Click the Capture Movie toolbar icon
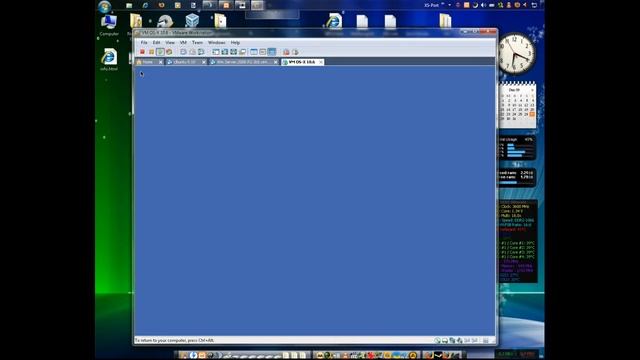 click(295, 52)
